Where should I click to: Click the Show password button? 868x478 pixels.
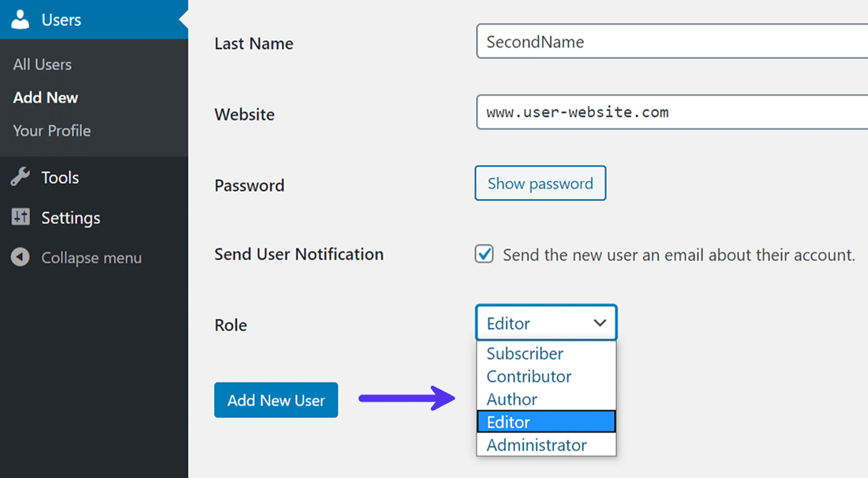pos(540,184)
